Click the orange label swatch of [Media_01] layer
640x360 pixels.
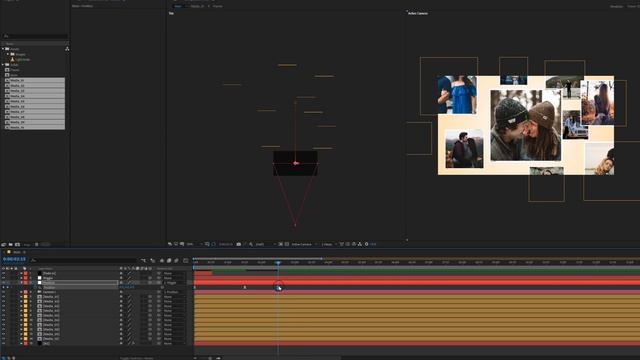[26, 297]
